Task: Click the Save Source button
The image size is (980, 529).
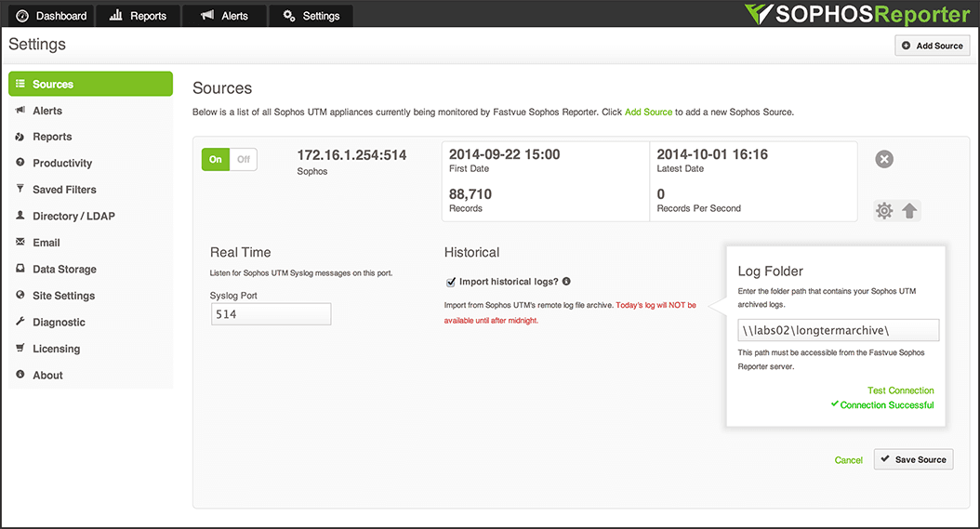Action: [913, 459]
